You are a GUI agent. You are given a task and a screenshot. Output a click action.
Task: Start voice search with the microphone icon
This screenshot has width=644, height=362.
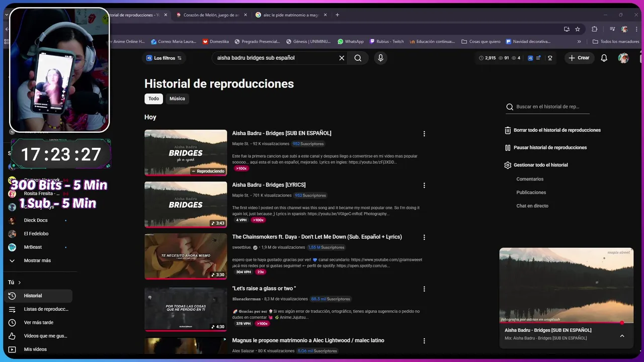coord(380,58)
